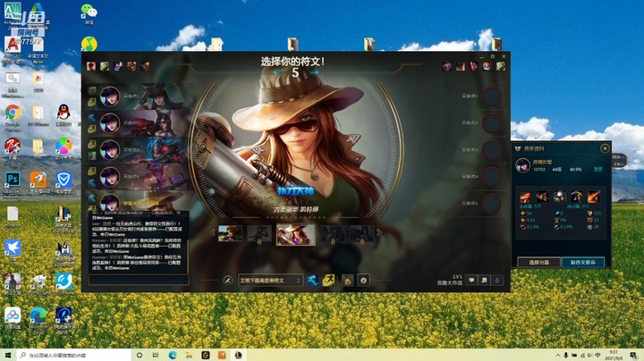Click fifth banned champion icon top-left
Image resolution: width=644 pixels, height=361 pixels.
pos(145,66)
